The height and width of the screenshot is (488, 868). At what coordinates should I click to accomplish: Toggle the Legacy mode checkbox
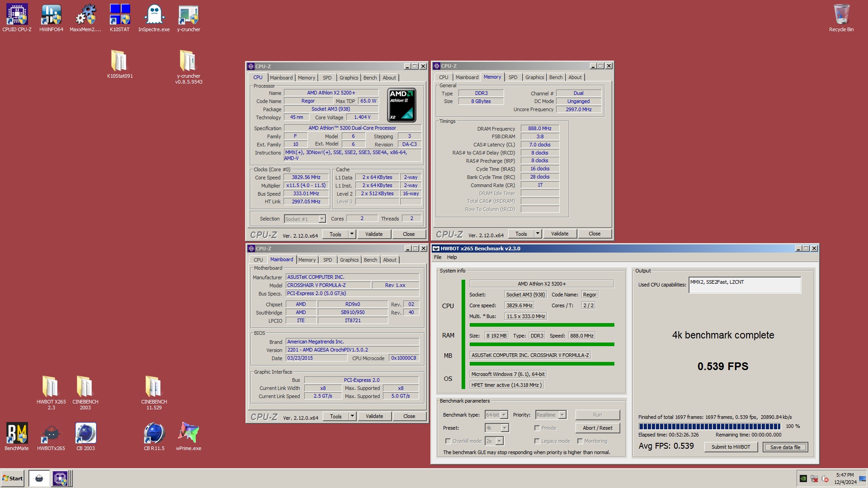[x=537, y=441]
